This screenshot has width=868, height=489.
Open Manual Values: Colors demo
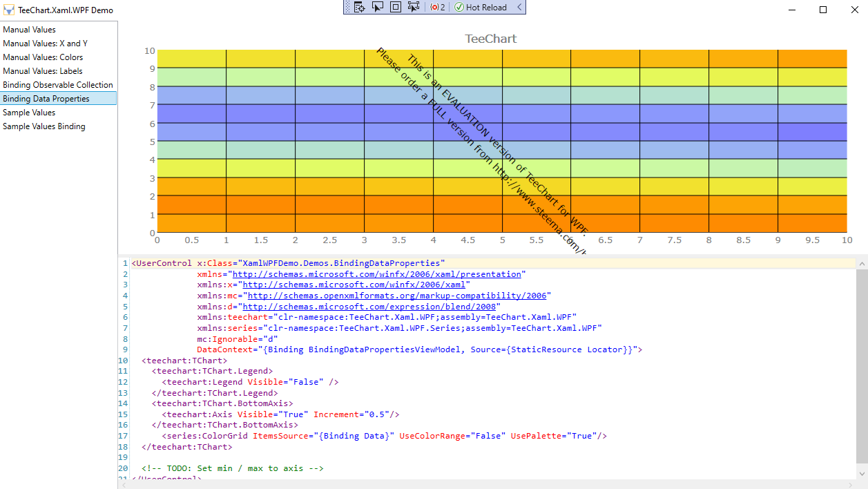point(59,57)
